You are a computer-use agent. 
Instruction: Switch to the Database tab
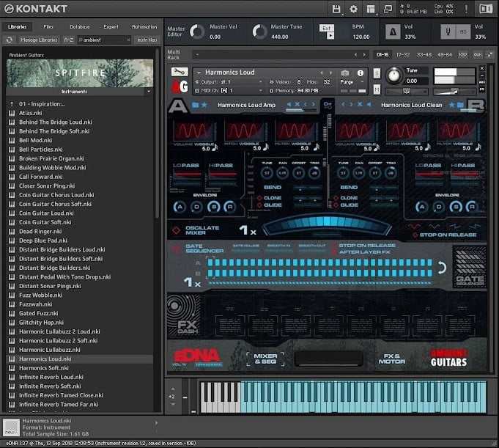[80, 26]
